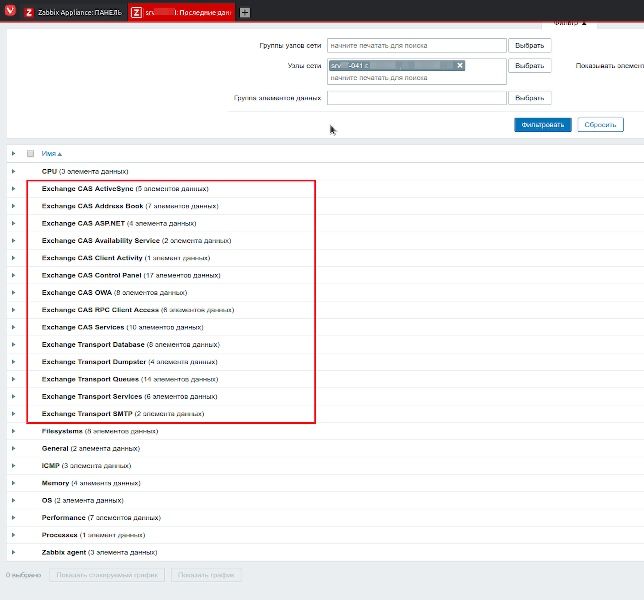This screenshot has height=600, width=644.
Task: Expand the Exchange CAS ASP.NET group
Action: [x=14, y=223]
